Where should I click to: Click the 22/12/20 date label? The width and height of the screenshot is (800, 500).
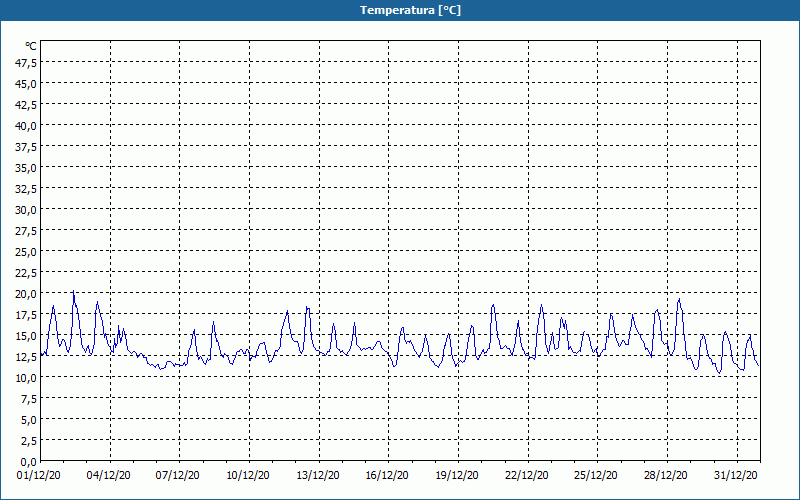[x=527, y=475]
